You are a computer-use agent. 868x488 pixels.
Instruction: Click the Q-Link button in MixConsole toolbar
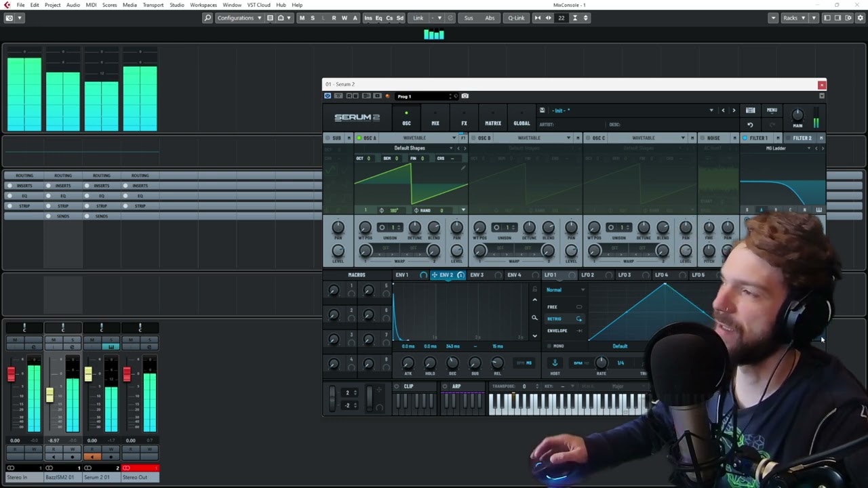pyautogui.click(x=516, y=18)
